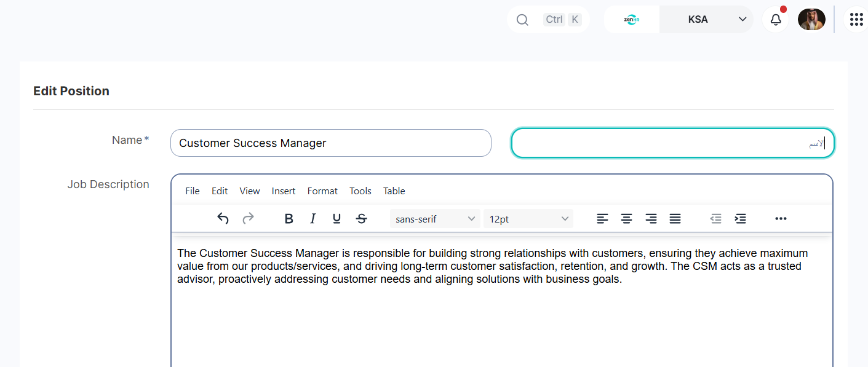Image resolution: width=868 pixels, height=367 pixels.
Task: Toggle Strikethrough formatting
Action: (x=362, y=218)
